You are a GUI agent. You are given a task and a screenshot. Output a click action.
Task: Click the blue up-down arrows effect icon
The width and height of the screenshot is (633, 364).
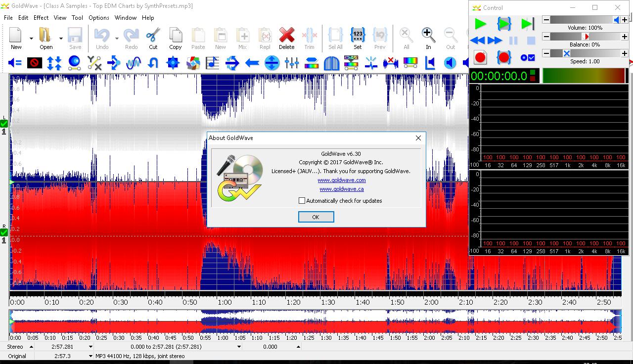[54, 63]
